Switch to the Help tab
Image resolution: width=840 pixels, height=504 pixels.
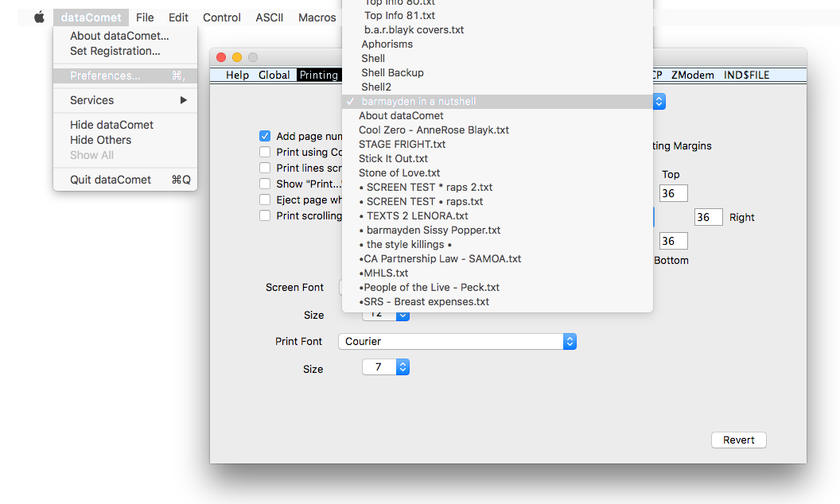click(237, 75)
